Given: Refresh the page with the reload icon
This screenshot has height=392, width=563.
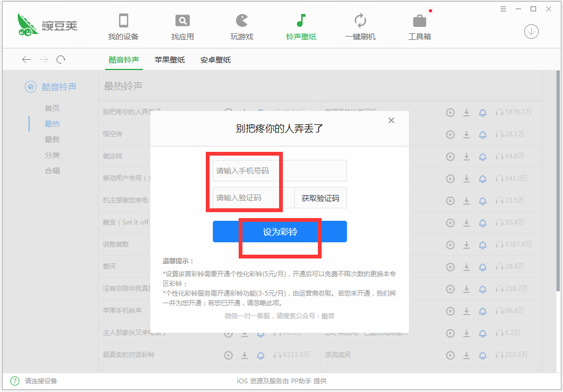Looking at the screenshot, I should [61, 60].
